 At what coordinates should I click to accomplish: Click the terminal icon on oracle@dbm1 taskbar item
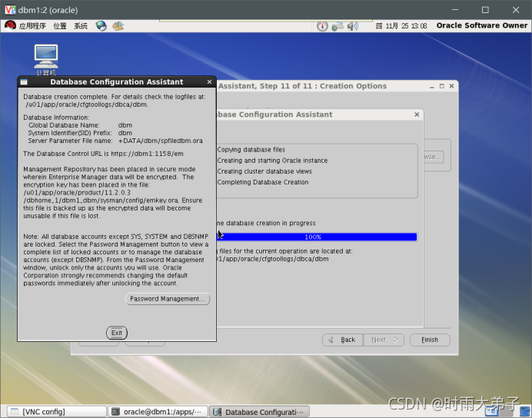click(x=115, y=412)
